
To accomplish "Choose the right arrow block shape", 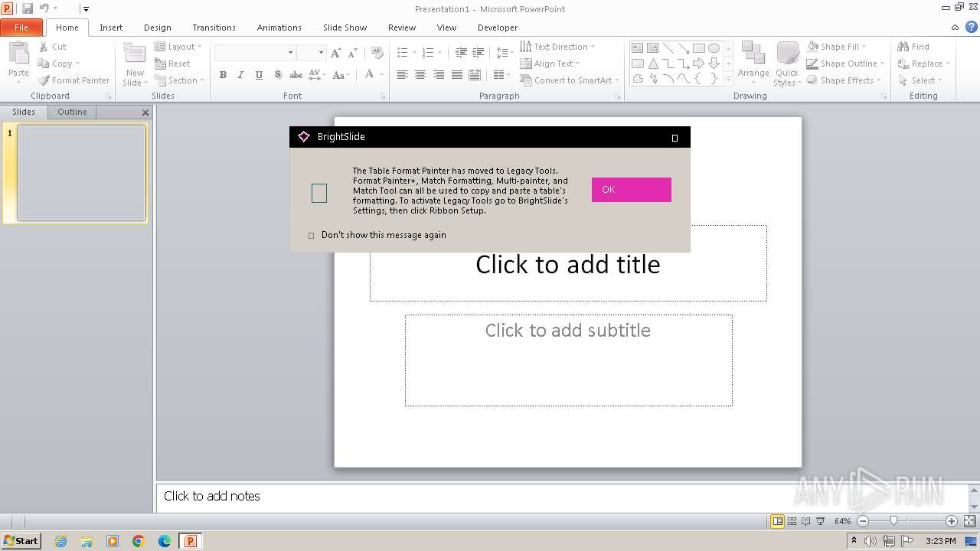I will [x=698, y=64].
